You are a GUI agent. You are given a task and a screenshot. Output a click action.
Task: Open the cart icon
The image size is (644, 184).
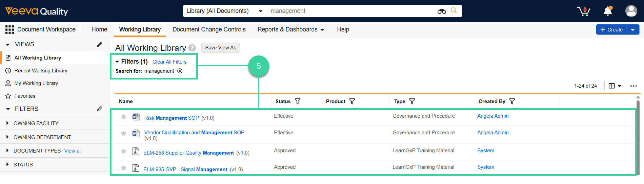click(x=584, y=11)
